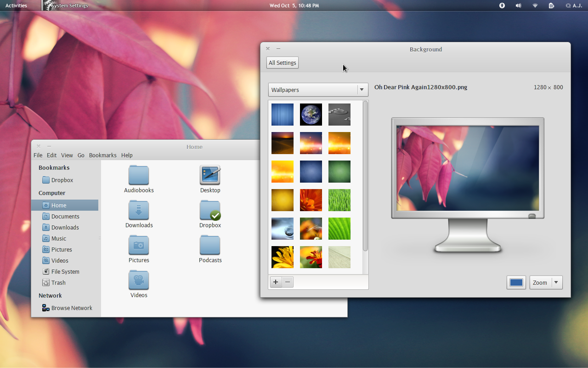Viewport: 588px width, 368px height.
Task: Select the water droplet wallpaper thumbnail
Action: tap(283, 229)
